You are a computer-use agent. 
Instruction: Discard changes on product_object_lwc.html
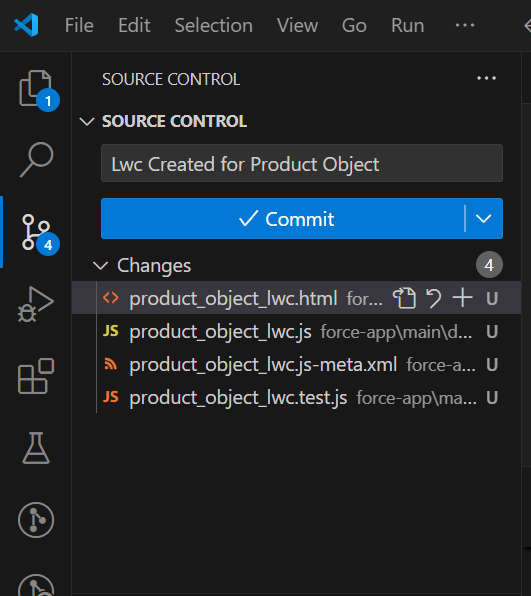[x=434, y=298]
